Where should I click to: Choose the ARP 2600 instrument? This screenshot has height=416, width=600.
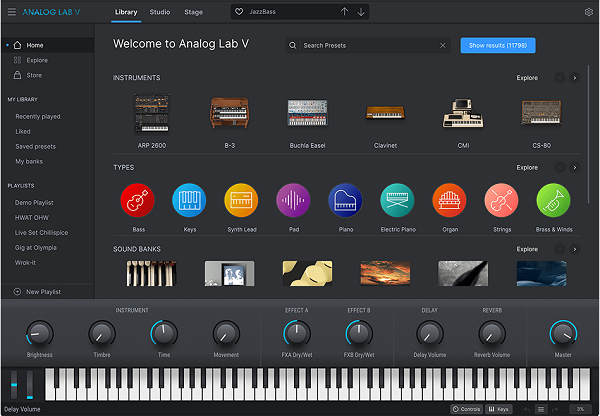pyautogui.click(x=152, y=114)
